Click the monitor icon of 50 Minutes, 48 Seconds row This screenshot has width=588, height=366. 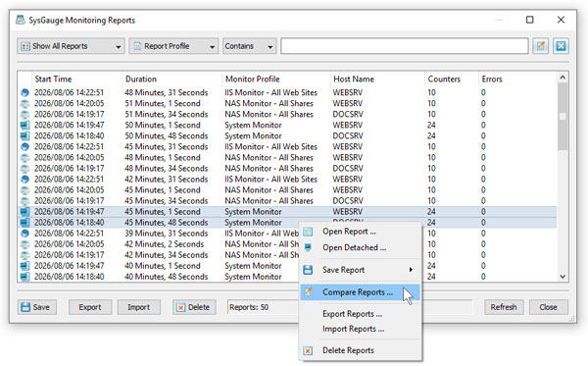(x=24, y=135)
